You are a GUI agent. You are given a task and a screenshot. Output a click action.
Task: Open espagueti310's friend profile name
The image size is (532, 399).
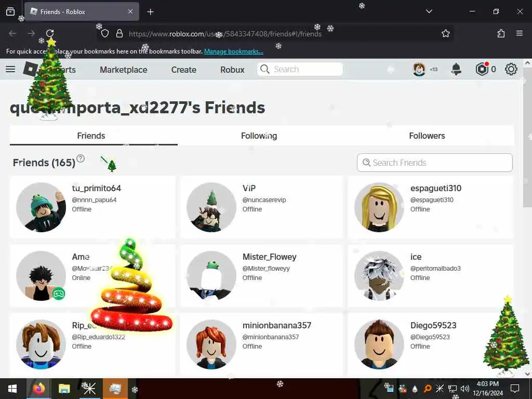pos(436,188)
